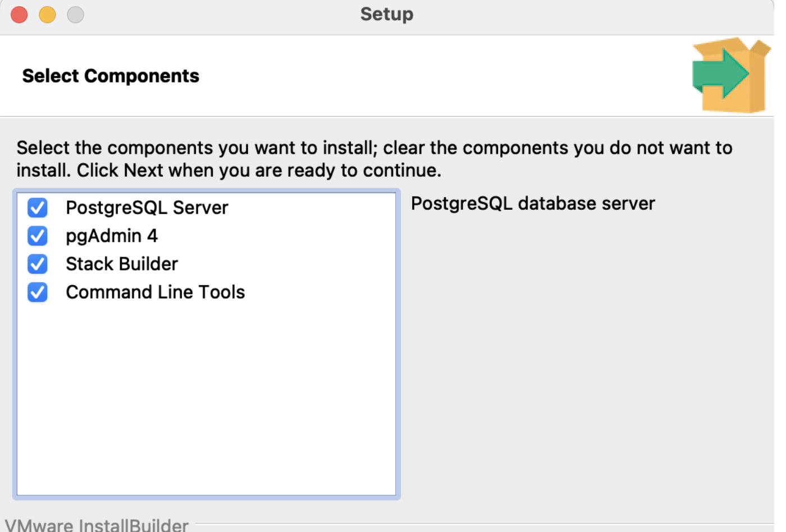Pick the Command Line Tools list entry

pyautogui.click(x=155, y=292)
